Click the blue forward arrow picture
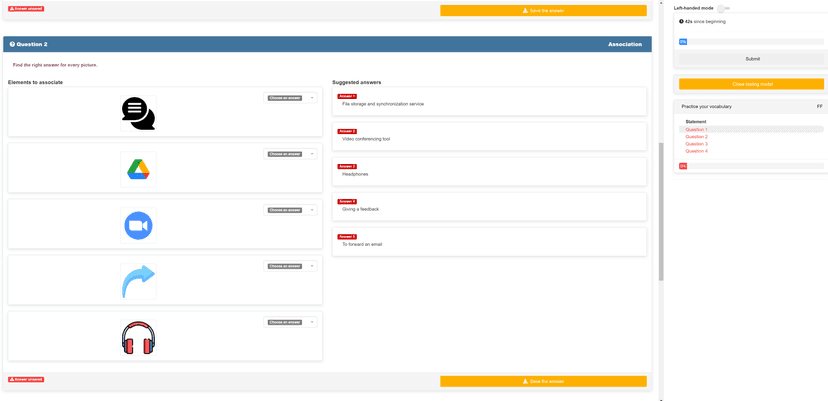The width and height of the screenshot is (828, 401). point(138,282)
